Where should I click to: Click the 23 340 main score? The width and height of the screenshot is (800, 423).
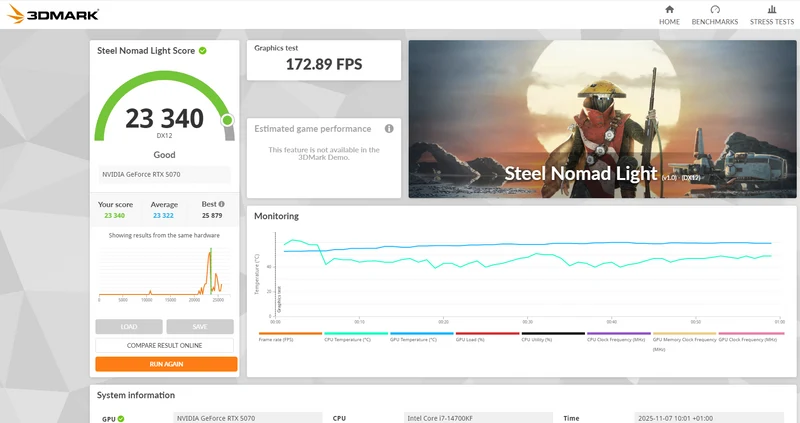164,118
